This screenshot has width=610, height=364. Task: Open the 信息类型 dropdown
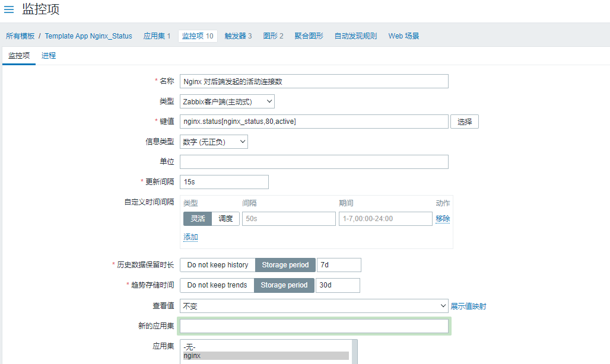click(x=214, y=142)
